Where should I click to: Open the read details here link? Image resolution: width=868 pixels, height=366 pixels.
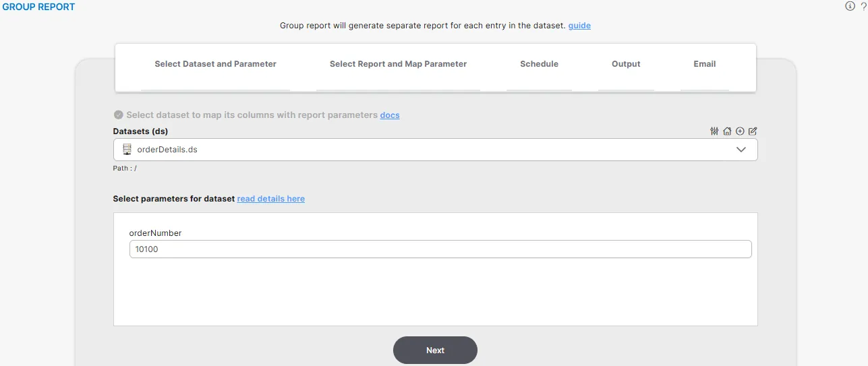(x=270, y=199)
